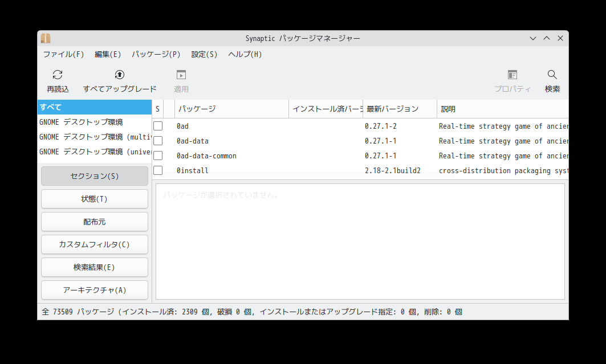
Task: Click the 0ad-data-common description text
Action: [503, 156]
